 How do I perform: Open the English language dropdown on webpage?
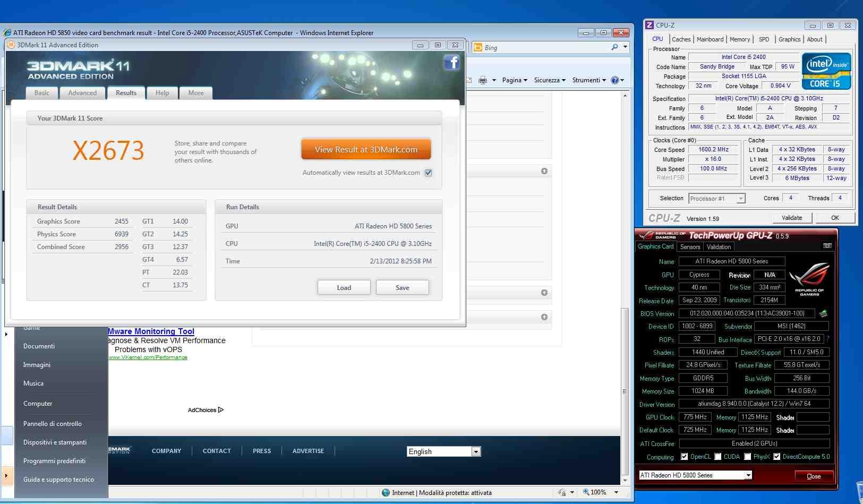pos(476,451)
